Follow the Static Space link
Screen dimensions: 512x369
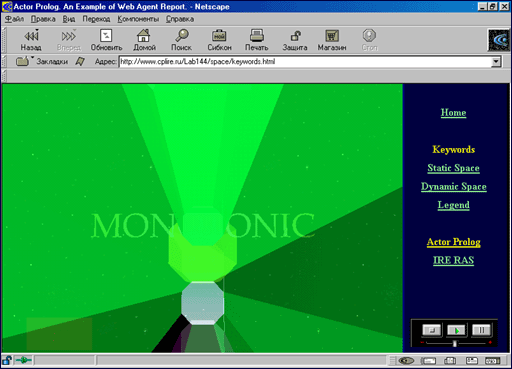[x=453, y=168]
